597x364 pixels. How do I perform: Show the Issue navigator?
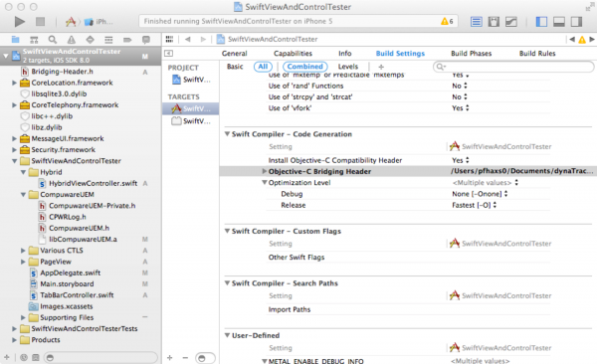(x=72, y=39)
